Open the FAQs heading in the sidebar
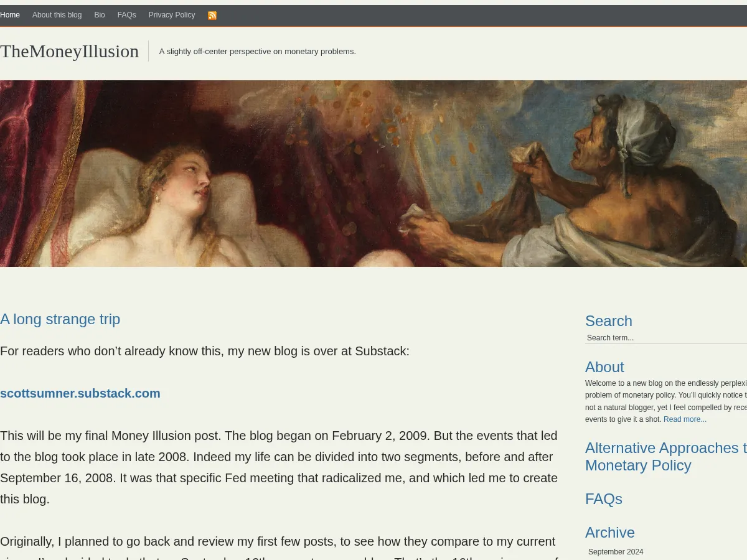 pyautogui.click(x=603, y=499)
